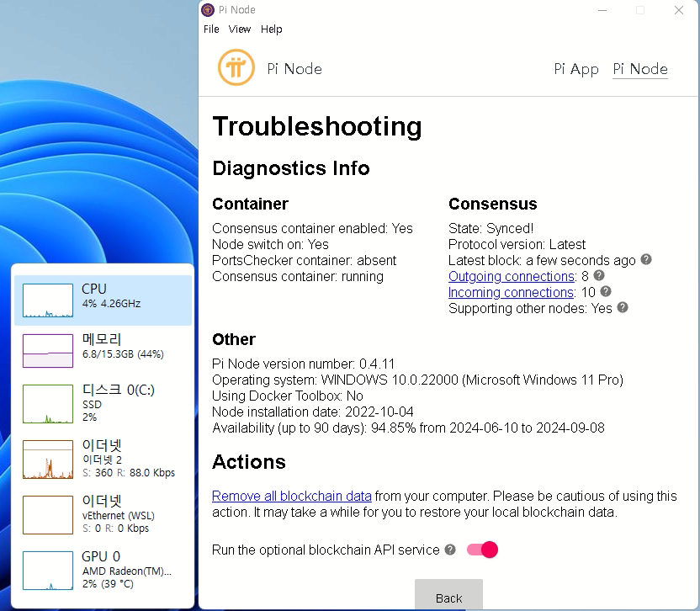Click the Availability 94.85% line
The width and height of the screenshot is (700, 611).
408,428
